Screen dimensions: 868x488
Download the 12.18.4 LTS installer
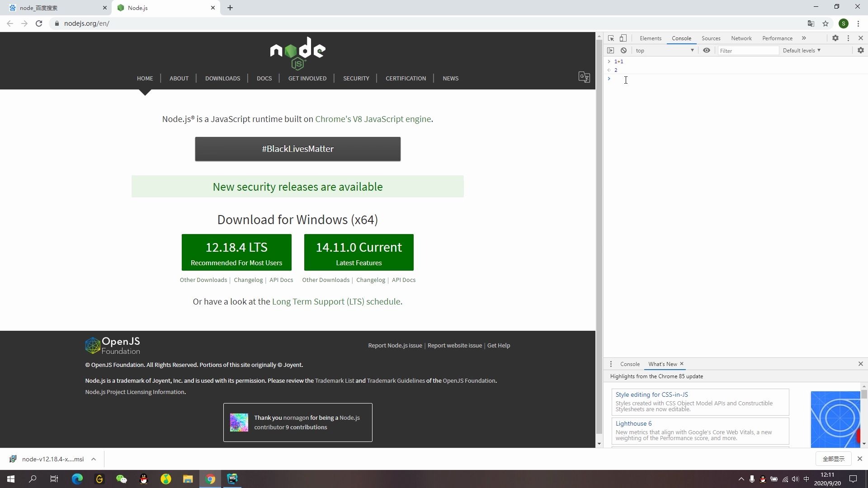[236, 252]
